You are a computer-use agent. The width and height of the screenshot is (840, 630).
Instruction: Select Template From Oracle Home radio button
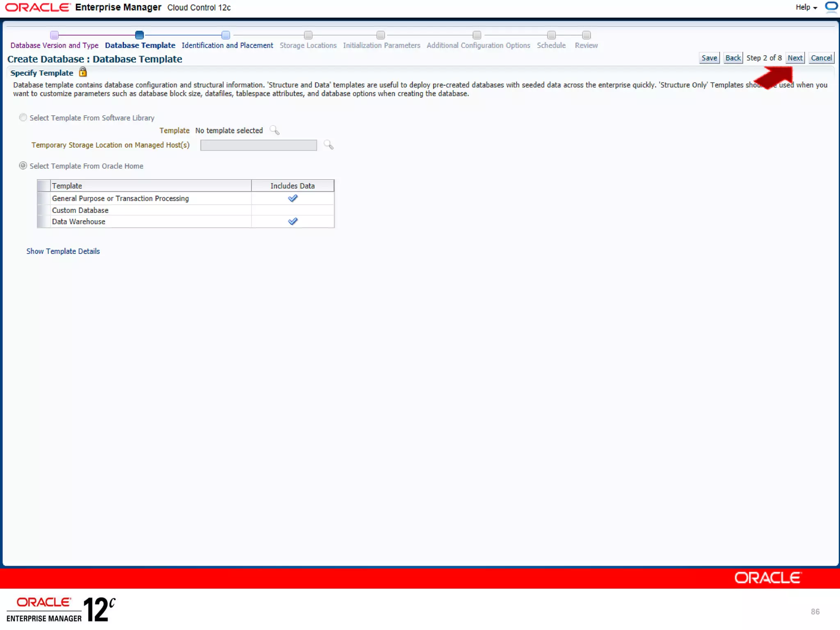pyautogui.click(x=23, y=166)
